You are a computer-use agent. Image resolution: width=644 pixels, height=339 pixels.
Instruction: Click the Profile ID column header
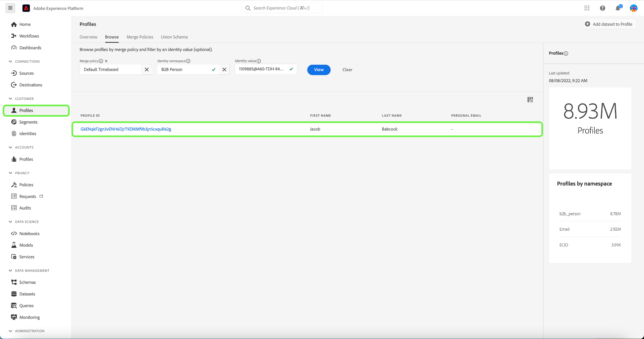point(90,116)
